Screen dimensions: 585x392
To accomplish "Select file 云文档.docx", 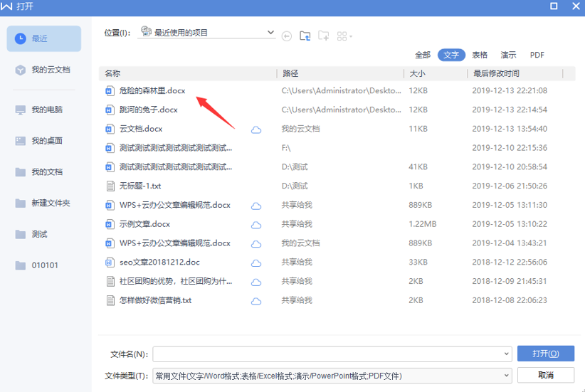I will 141,129.
